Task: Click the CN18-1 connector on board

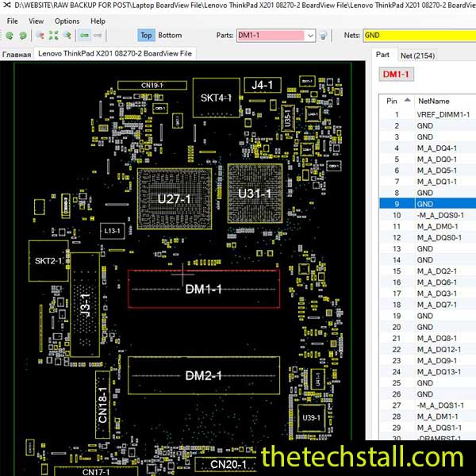Action: [x=102, y=405]
